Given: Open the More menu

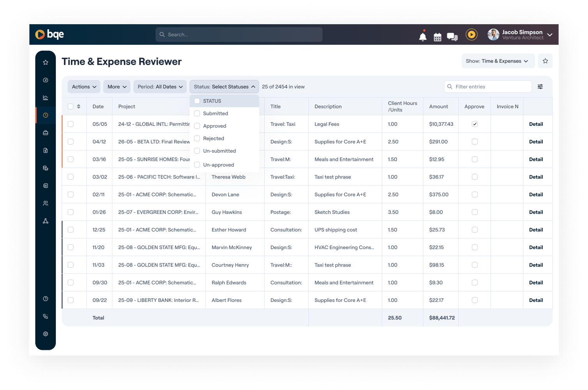Looking at the screenshot, I should click(117, 86).
